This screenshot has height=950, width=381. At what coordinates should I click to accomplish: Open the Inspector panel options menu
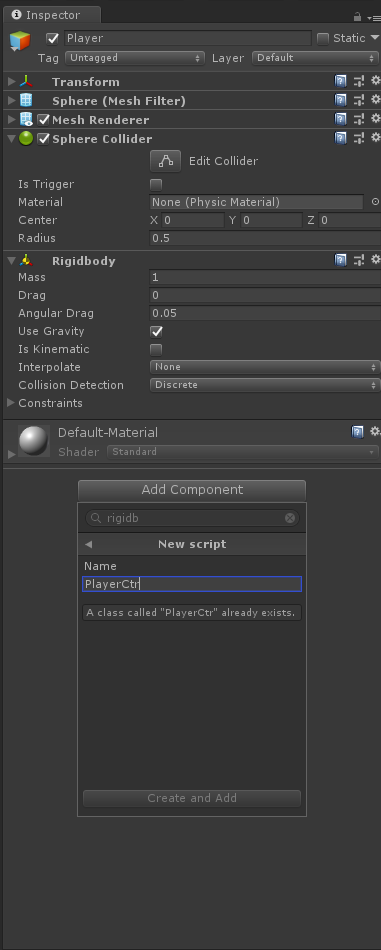tap(374, 18)
